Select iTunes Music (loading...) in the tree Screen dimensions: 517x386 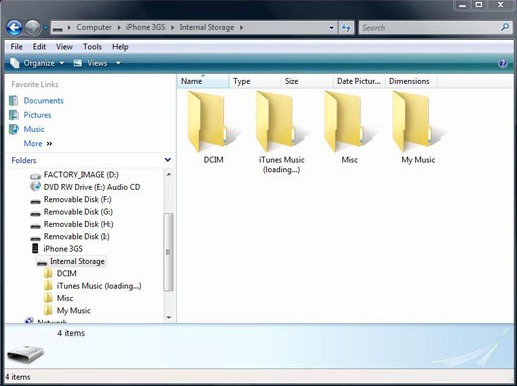tap(99, 286)
